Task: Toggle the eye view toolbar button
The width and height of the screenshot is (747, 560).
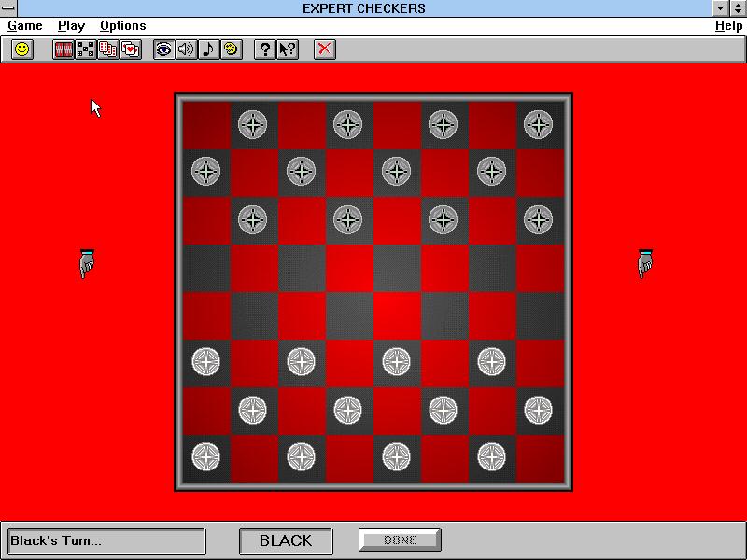Action: (x=164, y=49)
